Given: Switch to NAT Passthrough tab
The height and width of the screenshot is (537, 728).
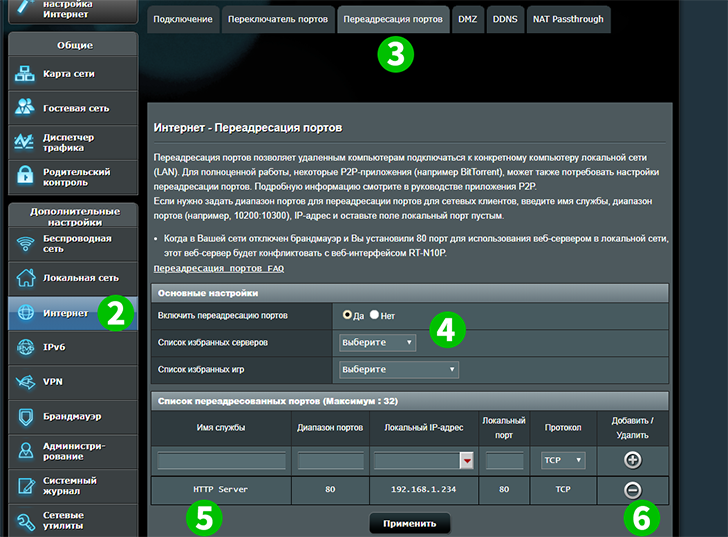Looking at the screenshot, I should pos(568,19).
